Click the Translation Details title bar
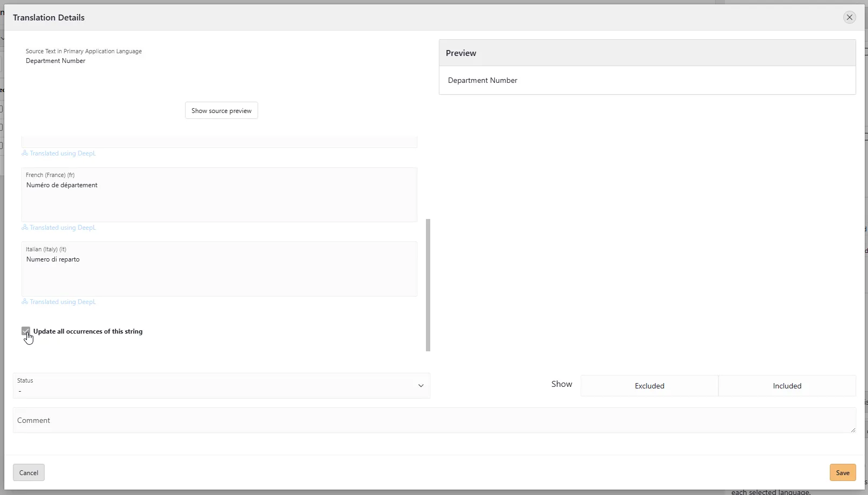Screen dimensions: 868x495 (376, 17)
